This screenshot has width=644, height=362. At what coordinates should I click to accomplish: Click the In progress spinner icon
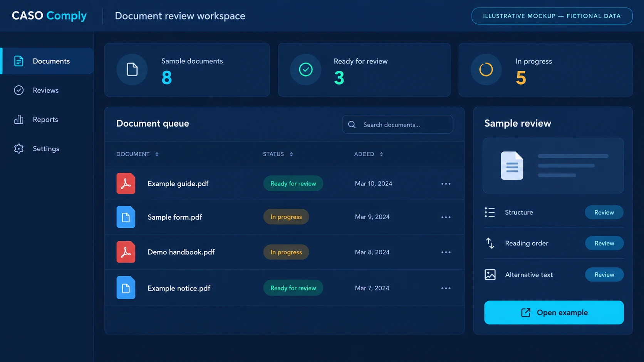coord(486,70)
